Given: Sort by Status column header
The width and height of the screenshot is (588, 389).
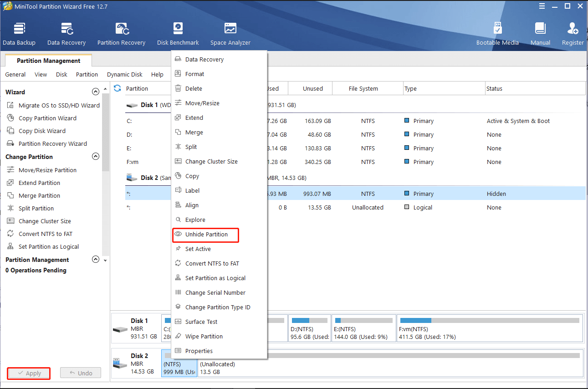Looking at the screenshot, I should [x=535, y=88].
